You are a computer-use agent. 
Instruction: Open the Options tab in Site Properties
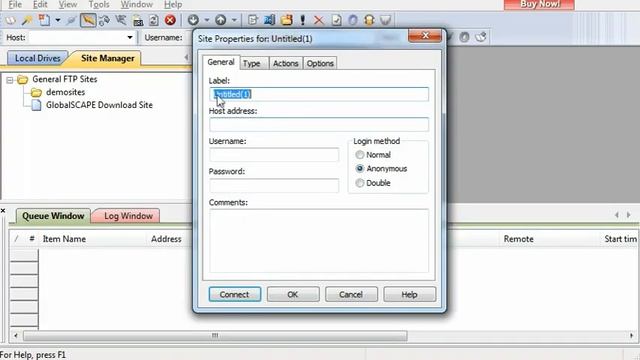coord(320,63)
